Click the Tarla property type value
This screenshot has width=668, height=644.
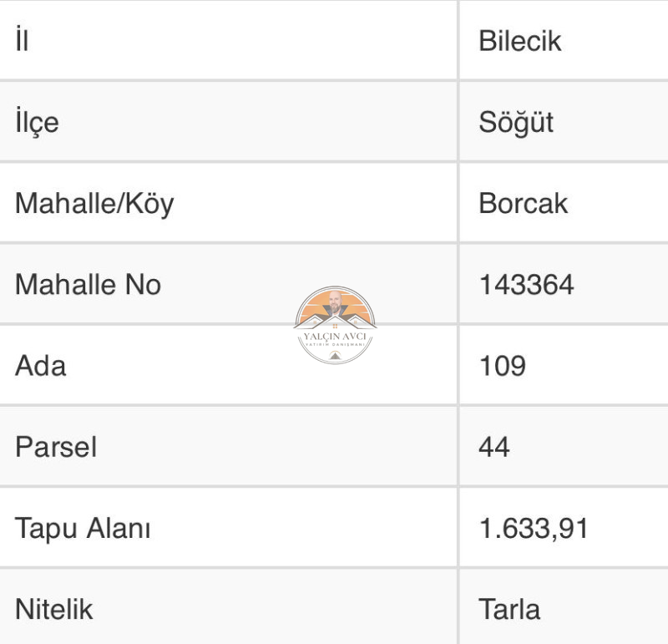click(509, 609)
